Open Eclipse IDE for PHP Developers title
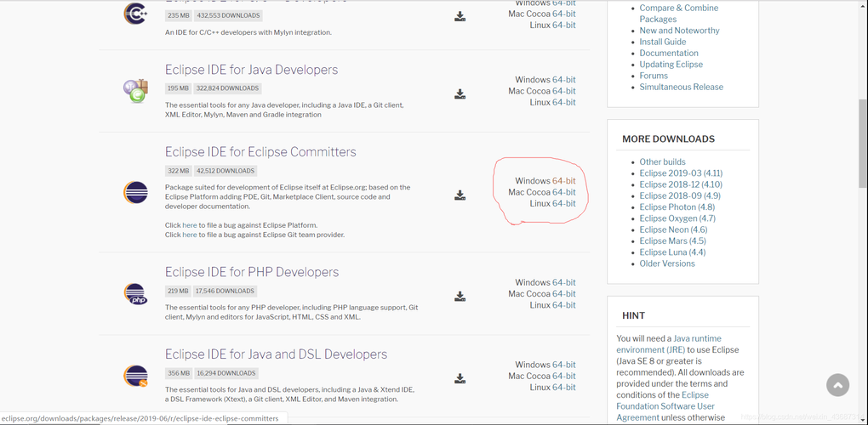Viewport: 868px width, 425px height. 252,272
